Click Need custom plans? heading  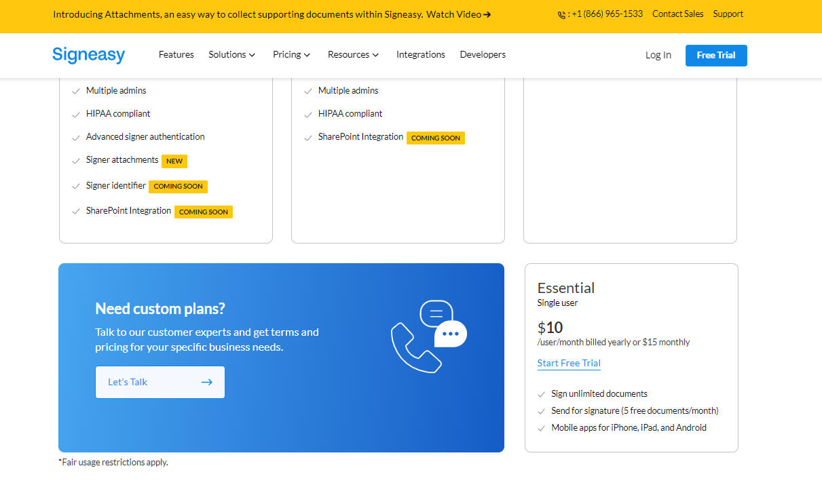(x=160, y=309)
